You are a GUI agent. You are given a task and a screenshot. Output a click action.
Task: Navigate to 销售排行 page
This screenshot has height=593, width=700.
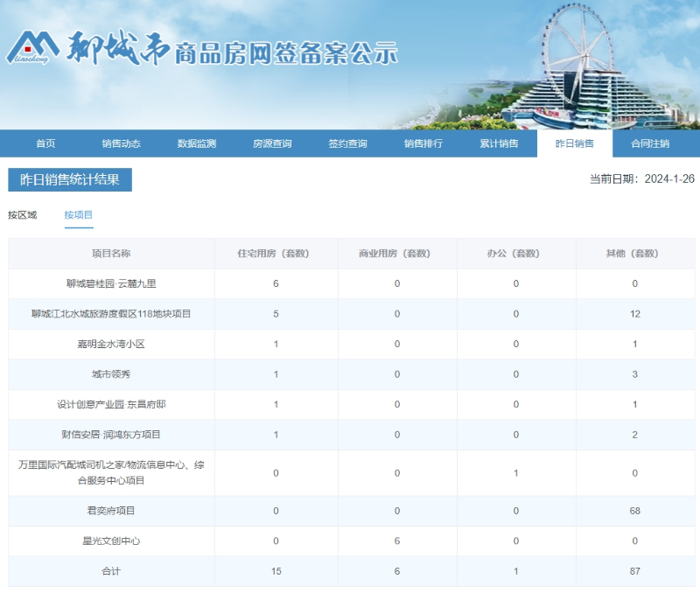pos(423,143)
